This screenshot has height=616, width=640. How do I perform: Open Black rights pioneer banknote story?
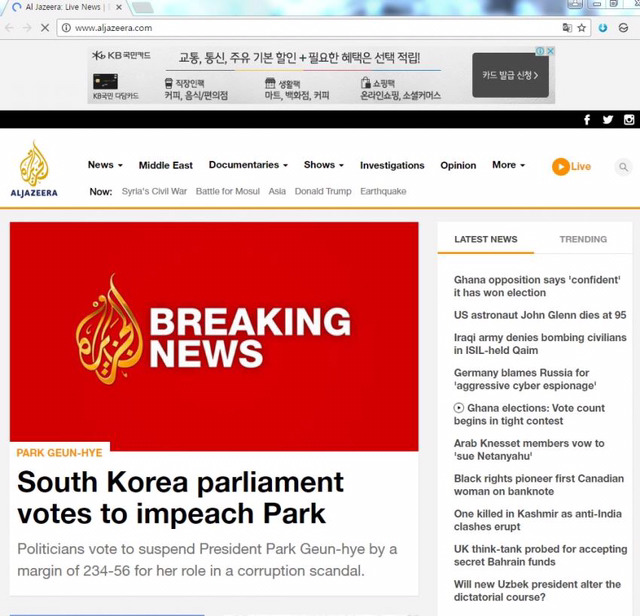(539, 485)
